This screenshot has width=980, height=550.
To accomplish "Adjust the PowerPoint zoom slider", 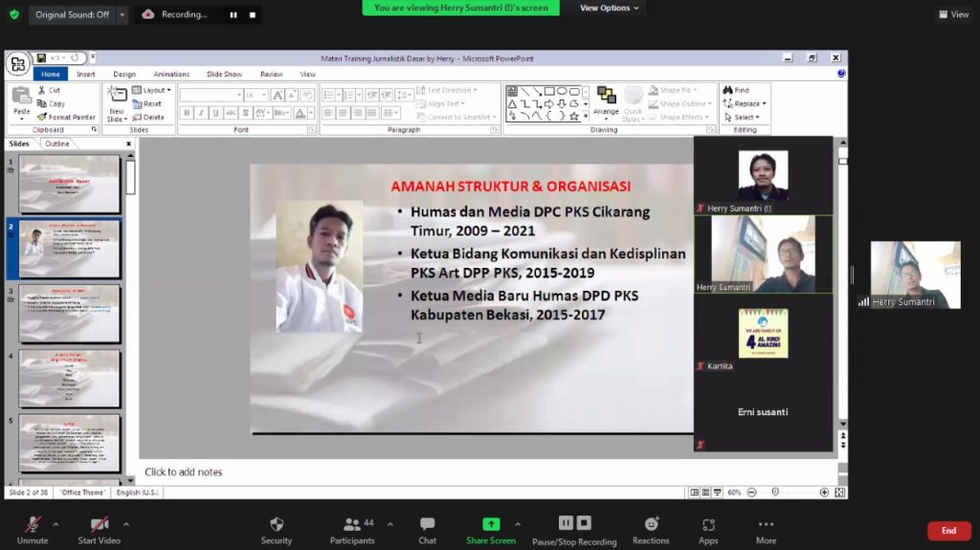I will point(773,493).
